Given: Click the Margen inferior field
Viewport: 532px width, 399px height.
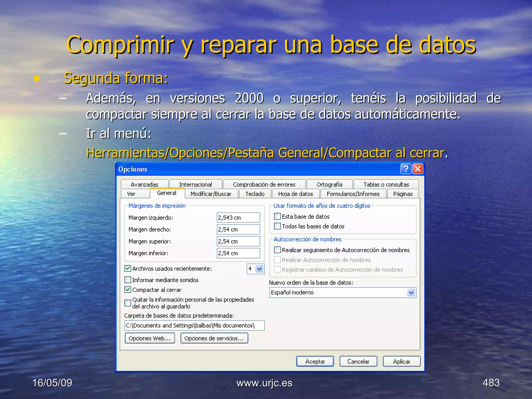Looking at the screenshot, I should [238, 253].
